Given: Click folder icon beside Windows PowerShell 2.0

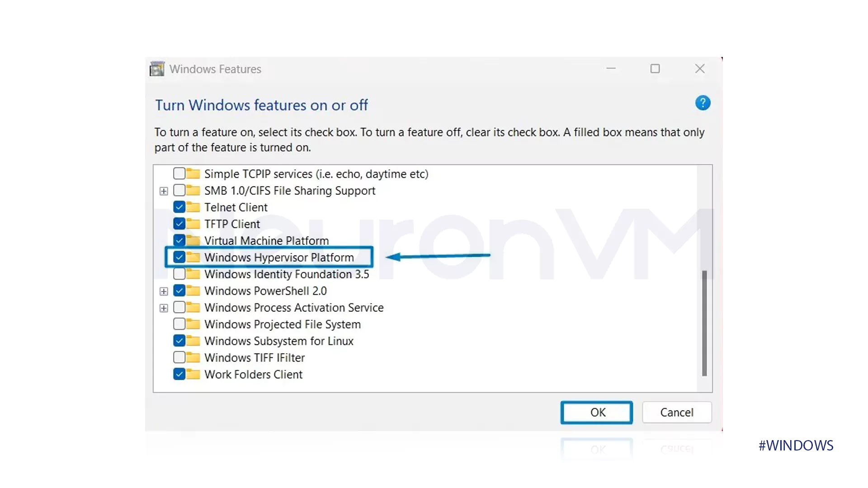Looking at the screenshot, I should tap(193, 291).
